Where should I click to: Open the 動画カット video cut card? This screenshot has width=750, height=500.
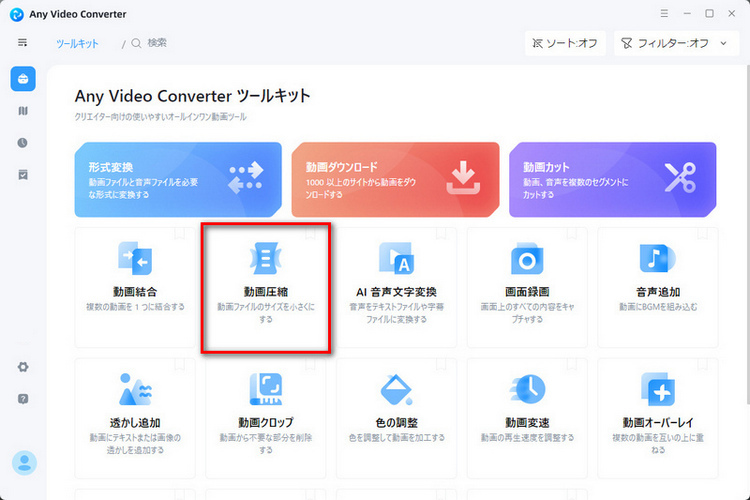(x=613, y=179)
